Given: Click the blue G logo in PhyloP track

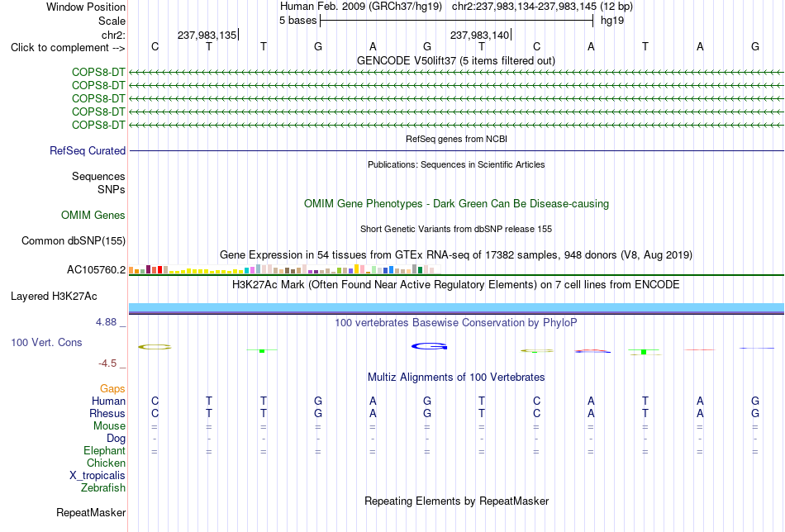Looking at the screenshot, I should pos(429,346).
